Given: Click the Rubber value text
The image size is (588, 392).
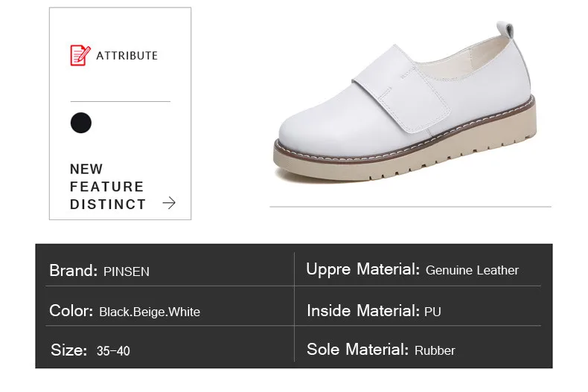Looking at the screenshot, I should 435,351.
